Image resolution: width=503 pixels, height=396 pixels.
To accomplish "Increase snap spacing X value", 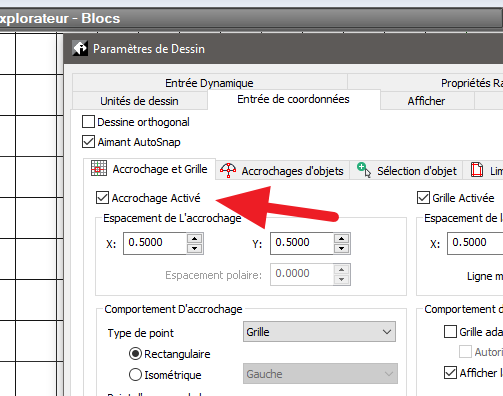I will click(x=195, y=239).
